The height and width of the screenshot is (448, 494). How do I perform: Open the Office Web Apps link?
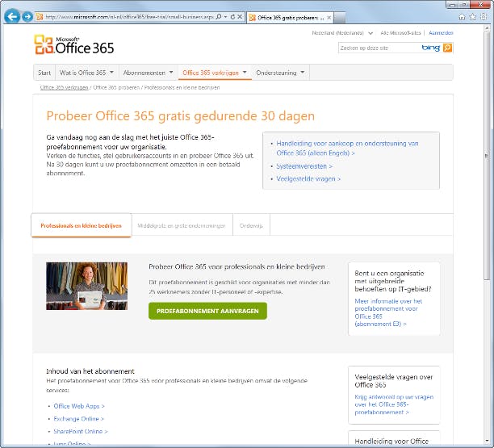coord(79,406)
